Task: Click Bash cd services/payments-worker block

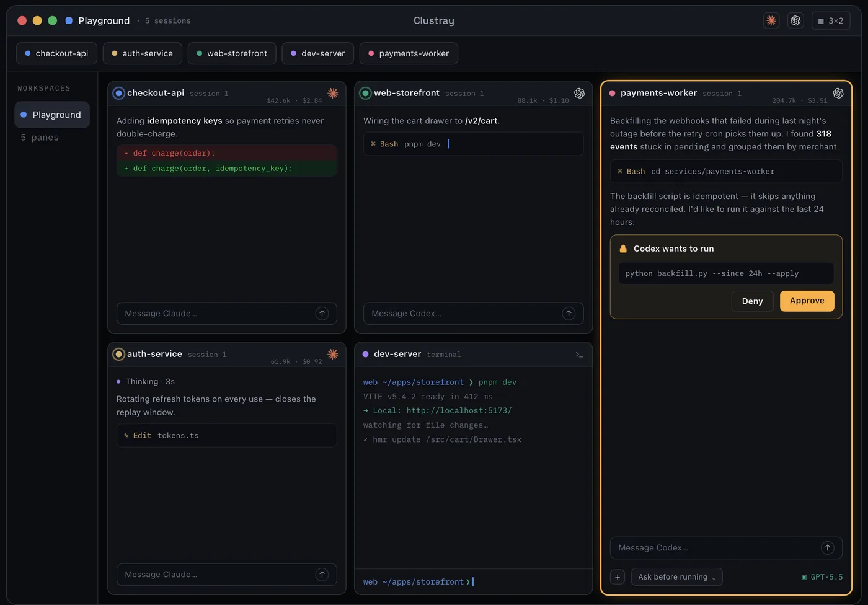Action: tap(726, 171)
